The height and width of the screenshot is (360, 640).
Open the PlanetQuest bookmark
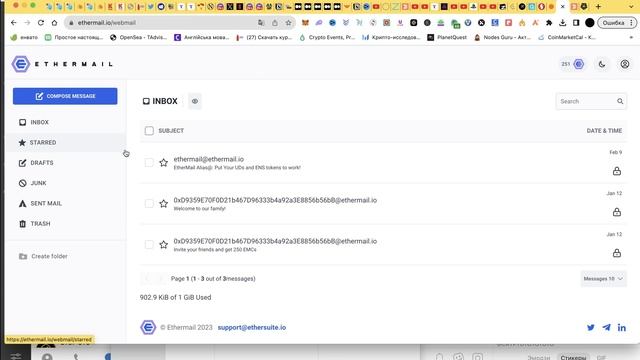pos(447,37)
